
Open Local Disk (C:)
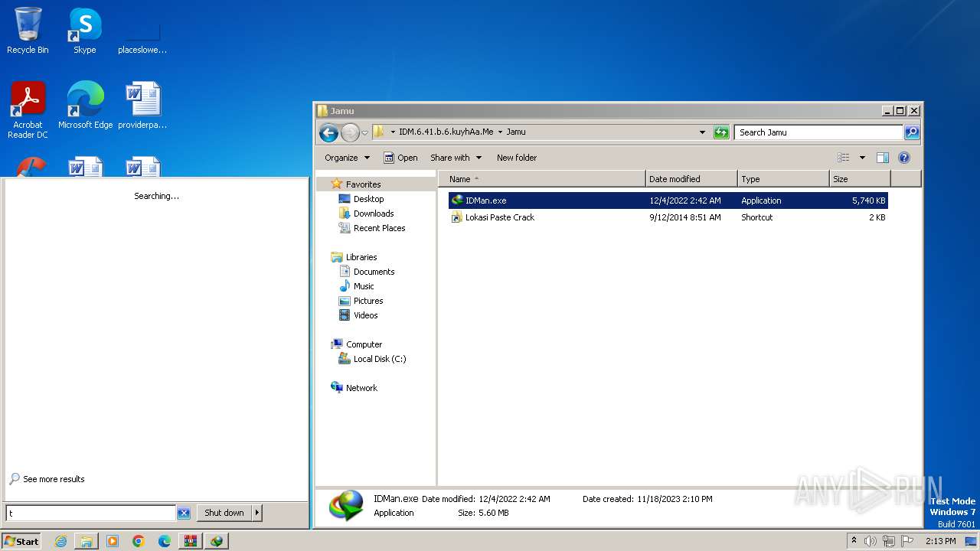379,359
